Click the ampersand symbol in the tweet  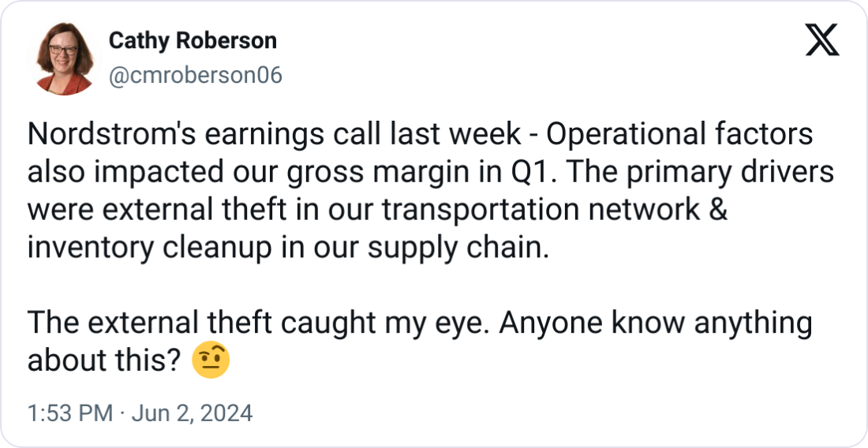pyautogui.click(x=713, y=211)
